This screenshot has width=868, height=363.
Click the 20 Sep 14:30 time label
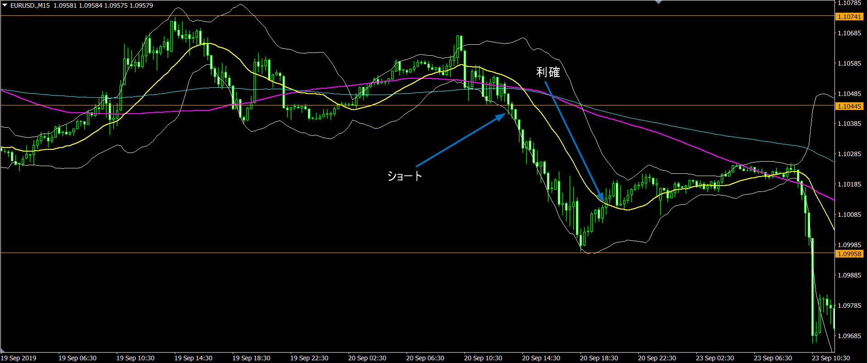541,358
